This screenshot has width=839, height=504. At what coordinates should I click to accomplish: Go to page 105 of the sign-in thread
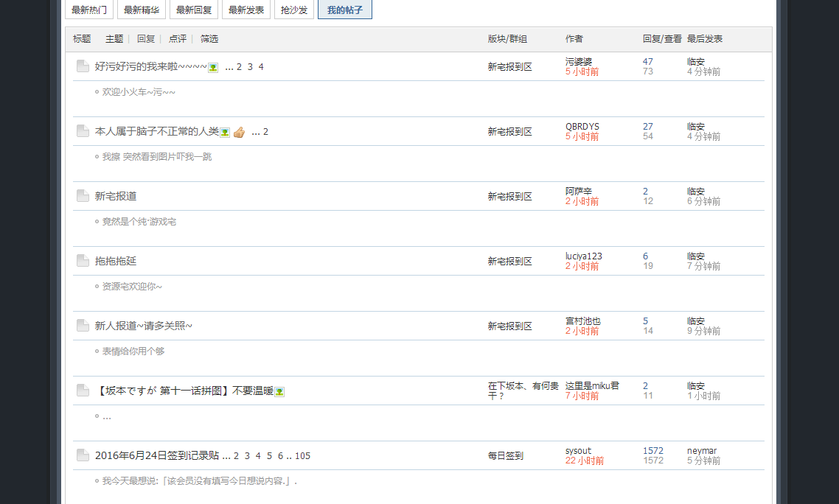(302, 456)
